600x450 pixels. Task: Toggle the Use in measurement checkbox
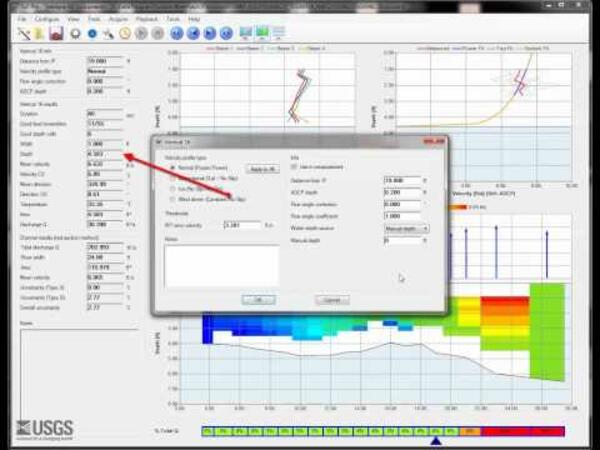point(294,166)
